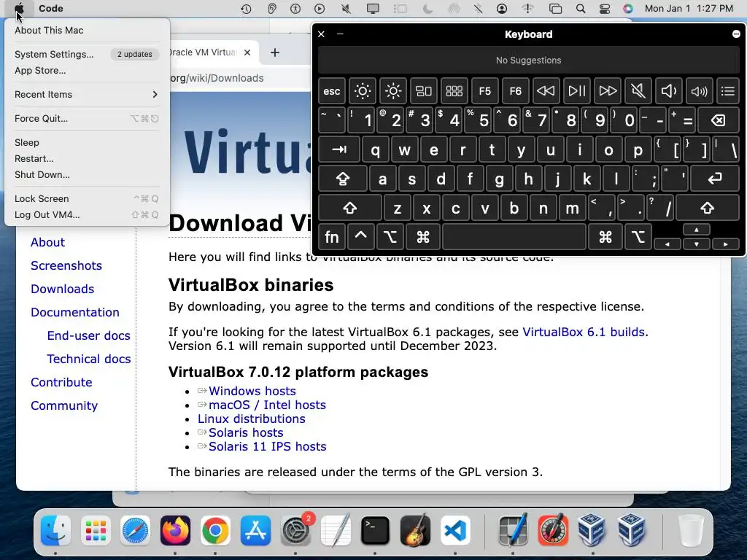Tap Launchpad key on onscreen keyboard
This screenshot has height=560, width=747.
point(454,91)
